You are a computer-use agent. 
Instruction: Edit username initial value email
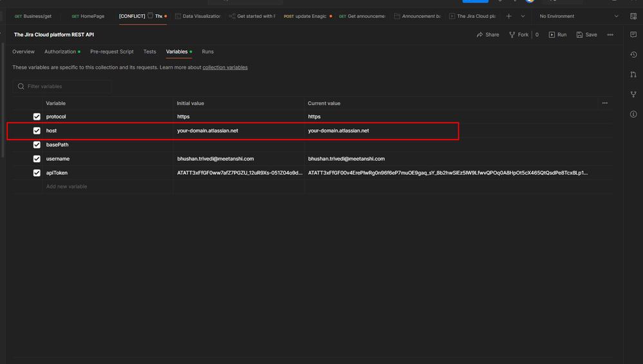pyautogui.click(x=215, y=159)
